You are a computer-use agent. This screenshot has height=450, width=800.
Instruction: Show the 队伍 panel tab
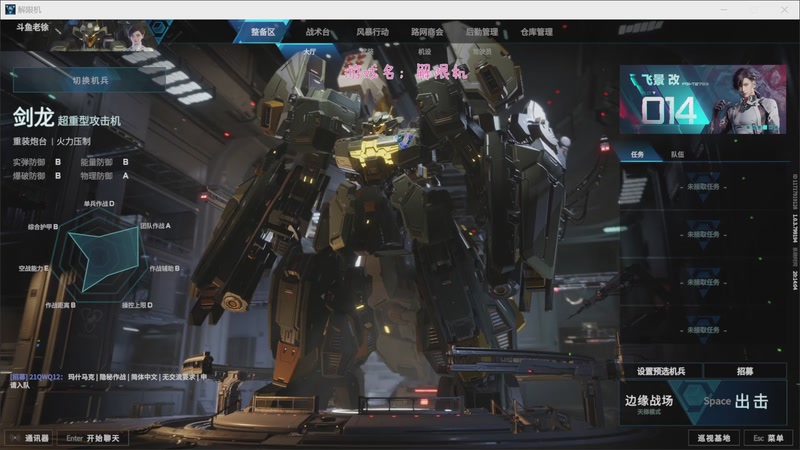[x=678, y=154]
